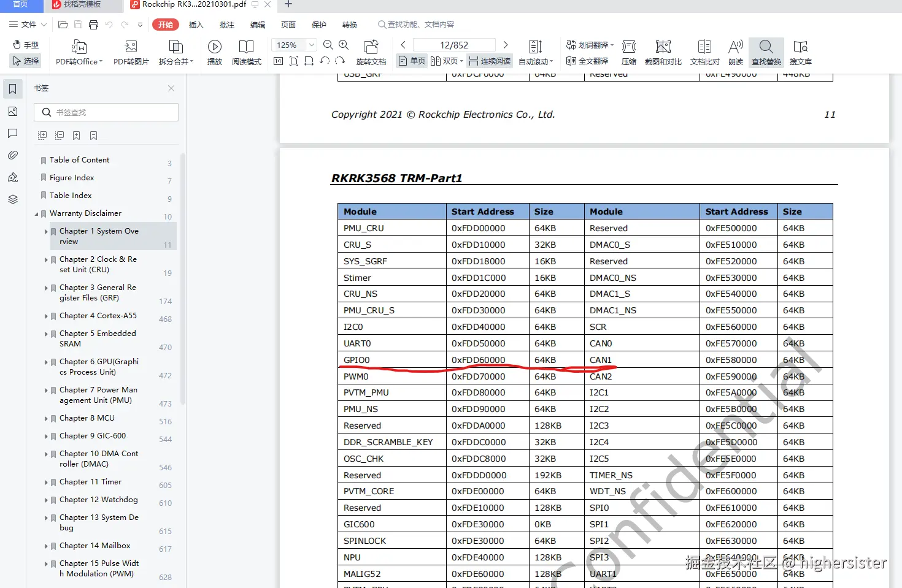Screen dimensions: 902x588
Task: Switch to the 保护 ribbon tab
Action: [x=319, y=25]
